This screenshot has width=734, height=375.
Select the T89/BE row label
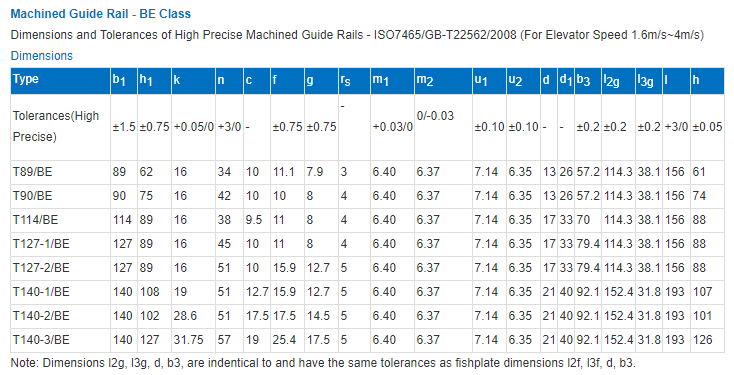[x=32, y=172]
